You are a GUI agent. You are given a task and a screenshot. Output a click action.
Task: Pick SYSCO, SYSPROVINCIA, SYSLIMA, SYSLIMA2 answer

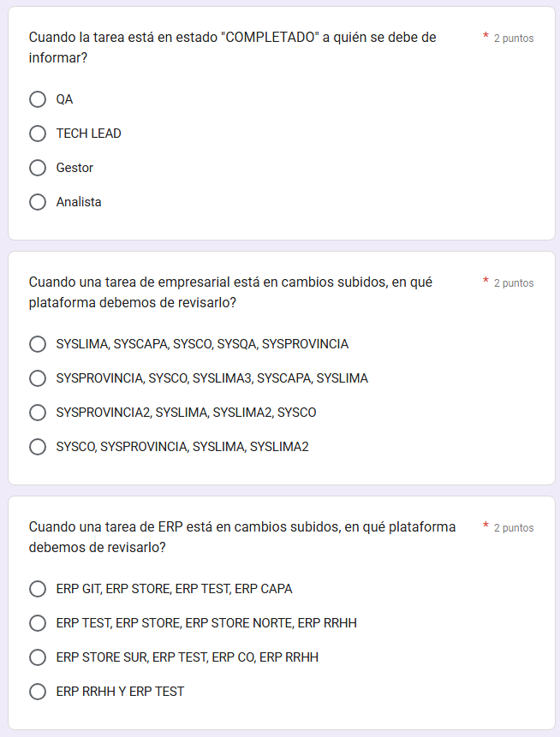(38, 447)
